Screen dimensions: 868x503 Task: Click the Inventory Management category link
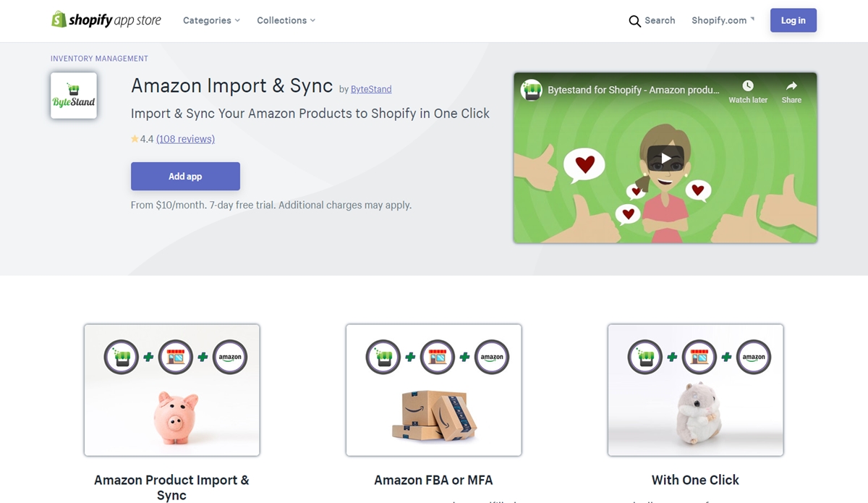tap(99, 59)
